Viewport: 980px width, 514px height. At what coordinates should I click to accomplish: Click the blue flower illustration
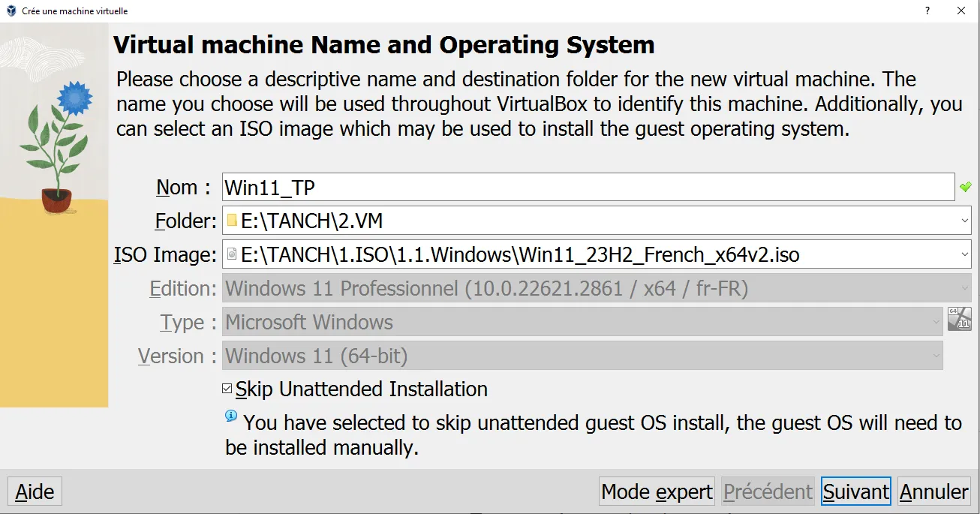click(x=74, y=98)
